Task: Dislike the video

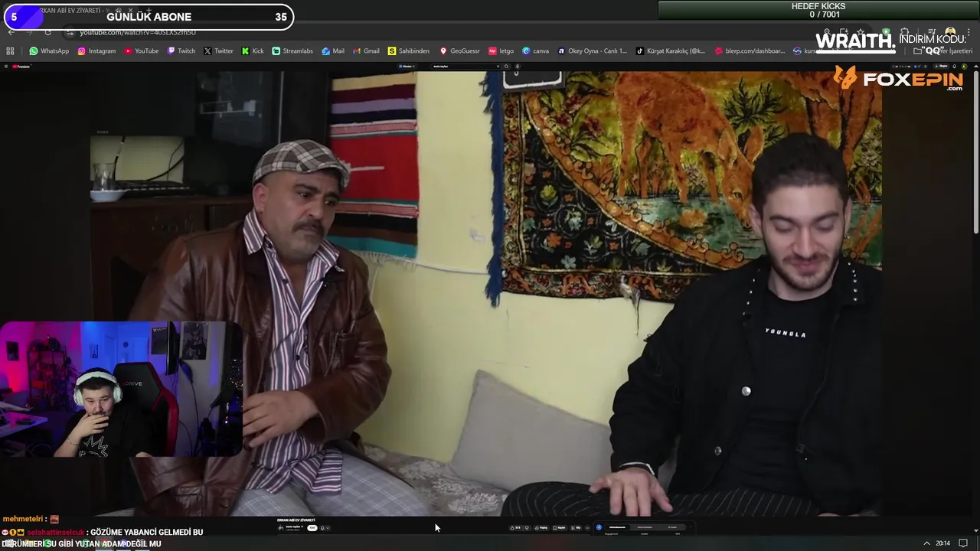Action: [527, 527]
